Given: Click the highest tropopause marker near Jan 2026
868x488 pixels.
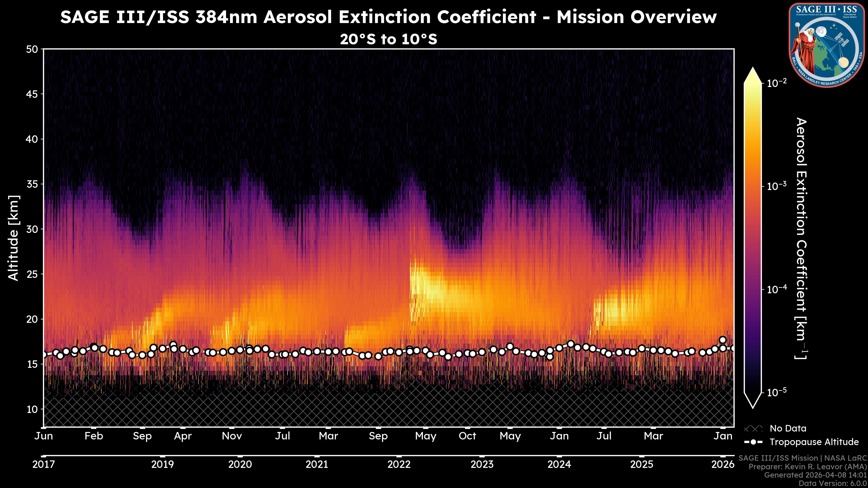Looking at the screenshot, I should (x=722, y=340).
